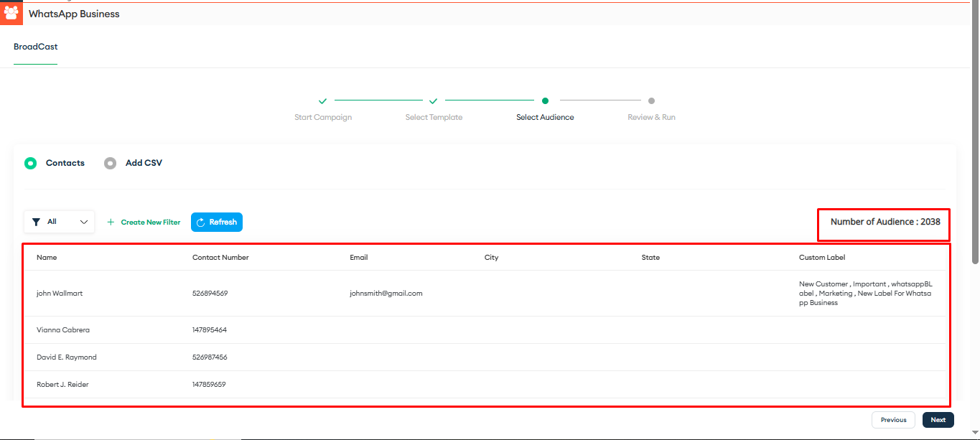Select the Contacts radio button
The image size is (980, 440).
(30, 163)
